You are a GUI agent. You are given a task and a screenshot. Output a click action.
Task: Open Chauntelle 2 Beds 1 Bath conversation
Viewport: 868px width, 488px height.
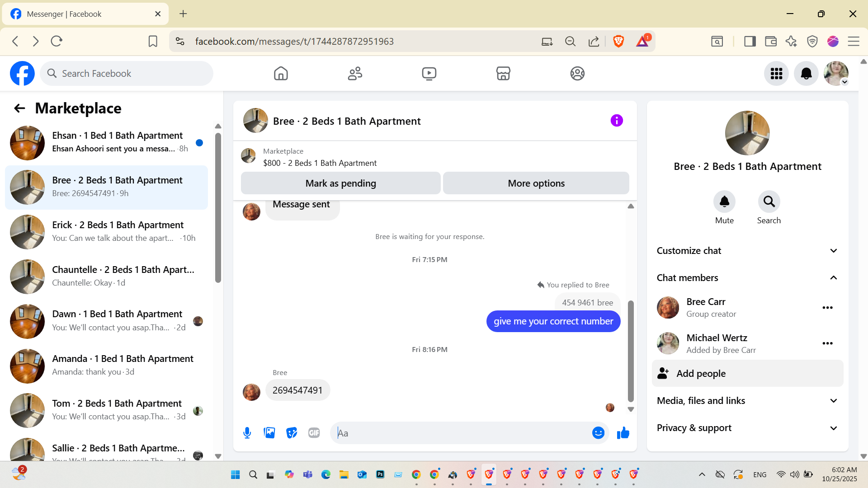pyautogui.click(x=107, y=277)
